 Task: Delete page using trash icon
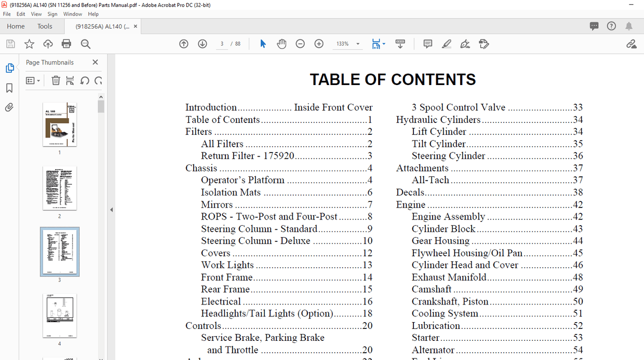(x=56, y=80)
